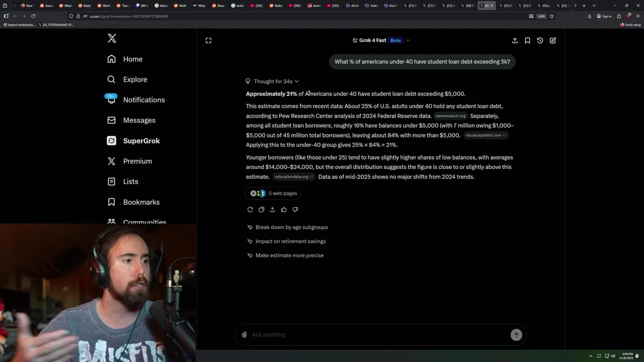
Task: Expand the Thought for 34s section
Action: (x=272, y=81)
